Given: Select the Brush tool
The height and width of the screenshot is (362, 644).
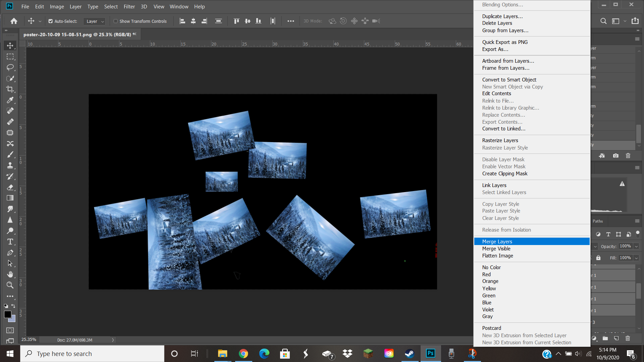Looking at the screenshot, I should [10, 155].
